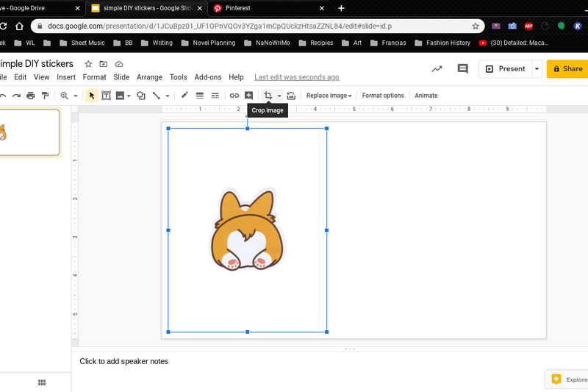Click the Present button
The width and height of the screenshot is (588, 392).
coord(506,69)
